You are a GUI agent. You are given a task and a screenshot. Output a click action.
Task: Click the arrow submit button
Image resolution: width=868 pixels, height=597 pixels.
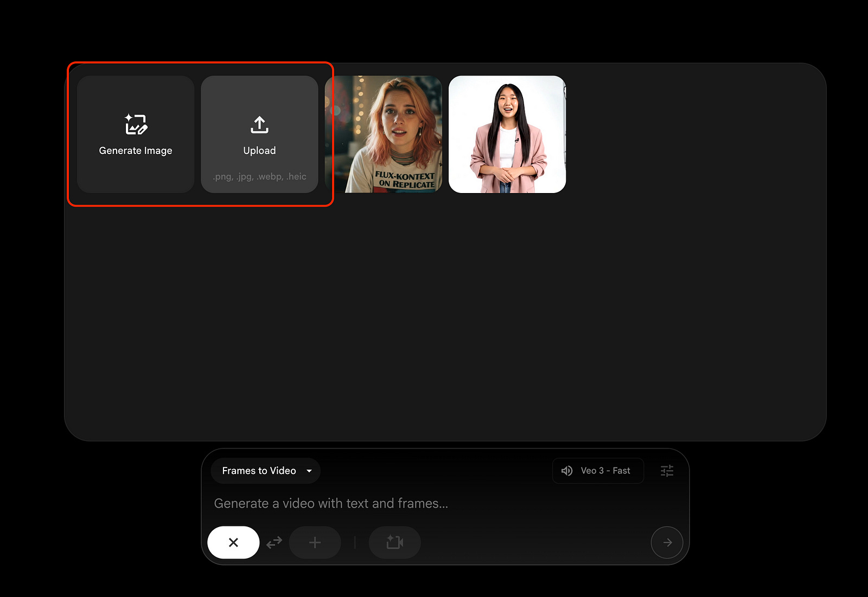(667, 542)
